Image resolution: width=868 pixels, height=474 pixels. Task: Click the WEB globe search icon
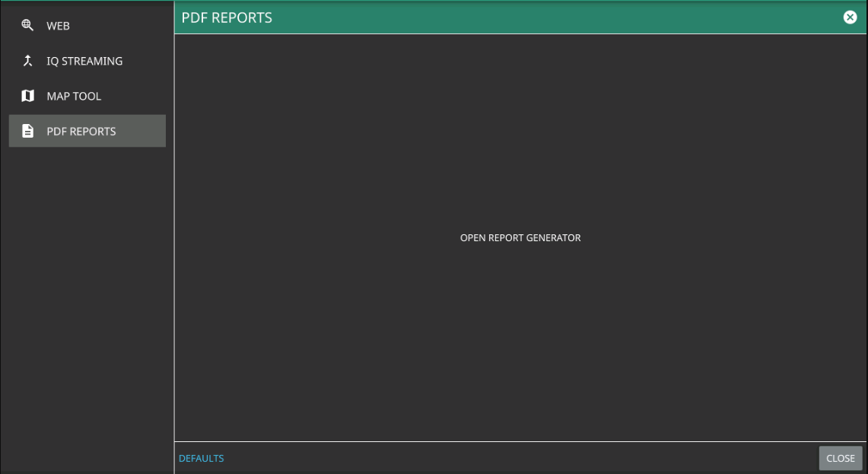pos(27,26)
